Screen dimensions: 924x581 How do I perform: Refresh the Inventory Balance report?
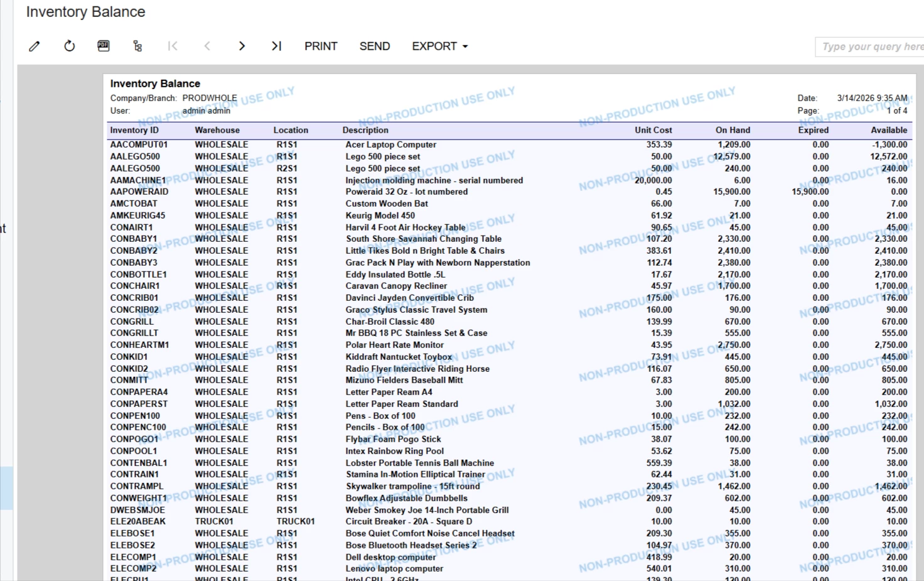(70, 46)
